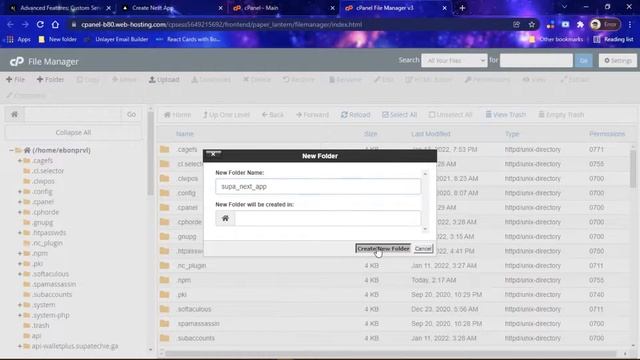Screen dimensions: 640x360
Task: Open File Manager Settings
Action: click(x=618, y=60)
